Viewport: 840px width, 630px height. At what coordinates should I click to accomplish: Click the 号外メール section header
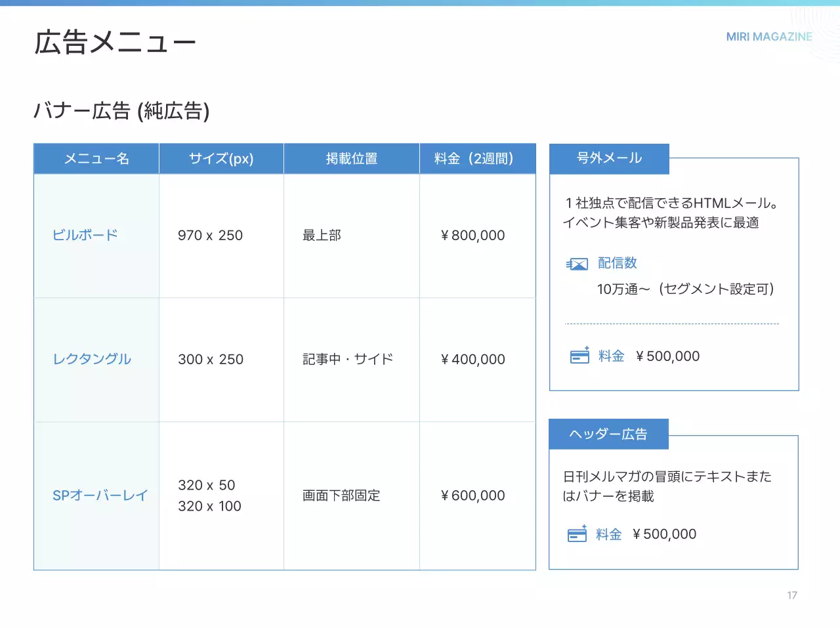[609, 158]
